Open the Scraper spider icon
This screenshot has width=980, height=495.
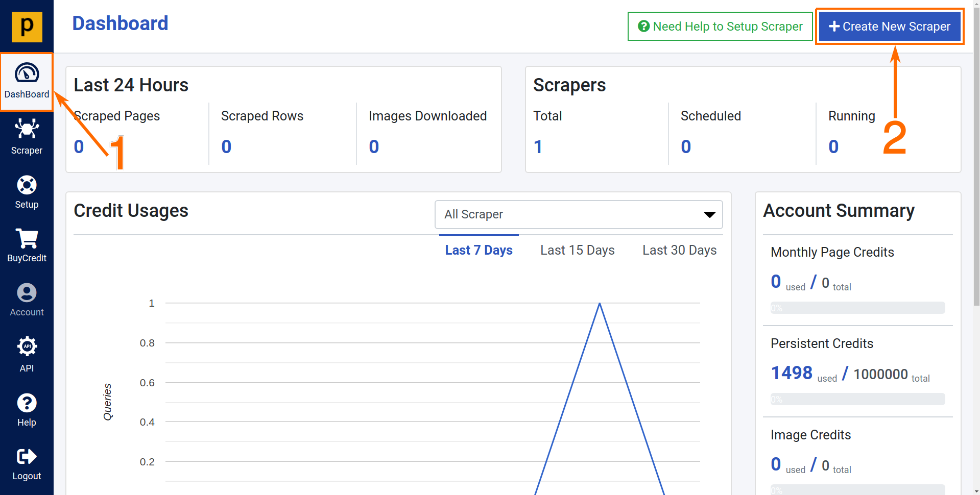click(27, 129)
